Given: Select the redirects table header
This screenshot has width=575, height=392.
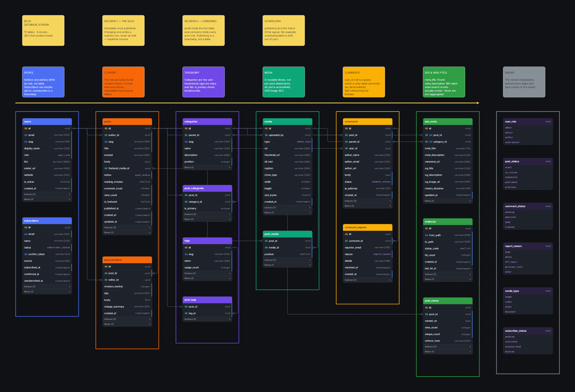Looking at the screenshot, I should [448, 222].
